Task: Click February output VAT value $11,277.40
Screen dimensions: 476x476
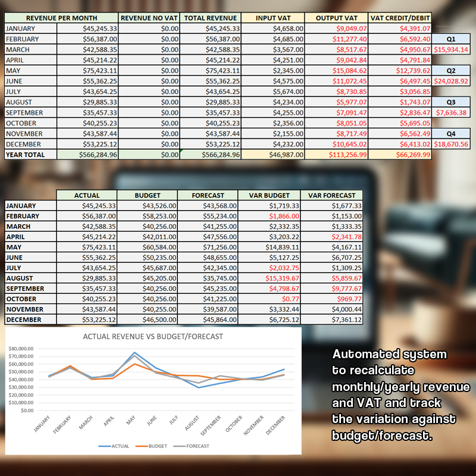Action: 336,39
